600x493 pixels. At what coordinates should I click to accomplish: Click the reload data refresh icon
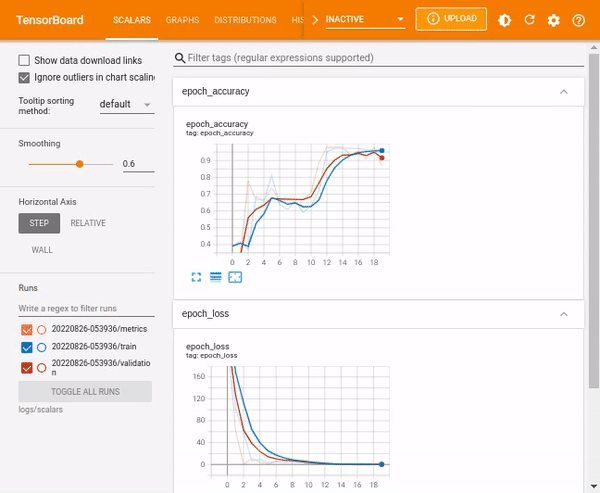pyautogui.click(x=529, y=20)
